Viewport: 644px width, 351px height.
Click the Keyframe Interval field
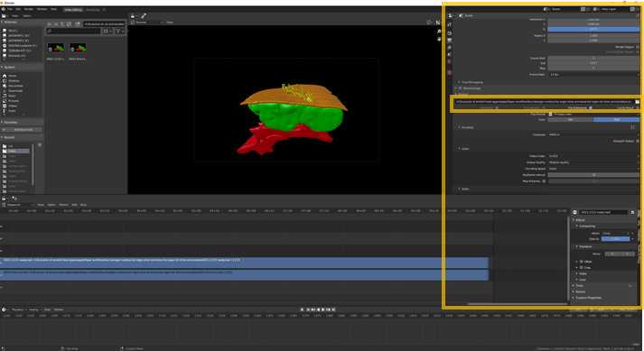point(593,175)
